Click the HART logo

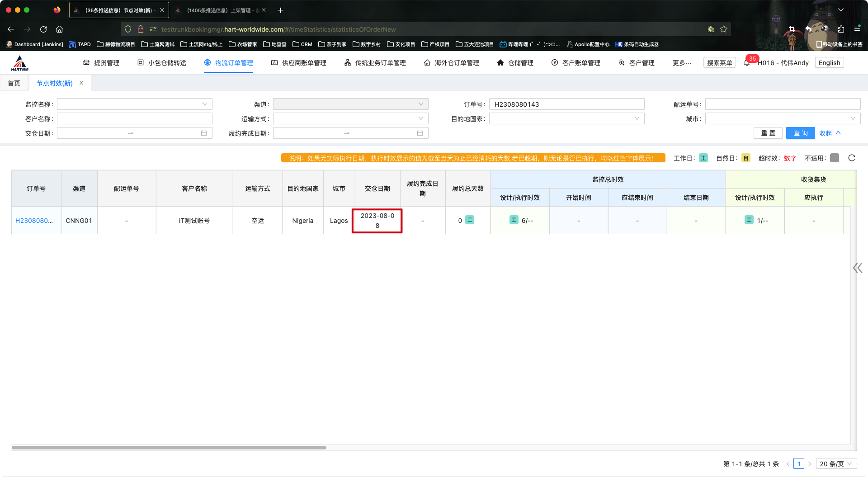click(x=20, y=63)
